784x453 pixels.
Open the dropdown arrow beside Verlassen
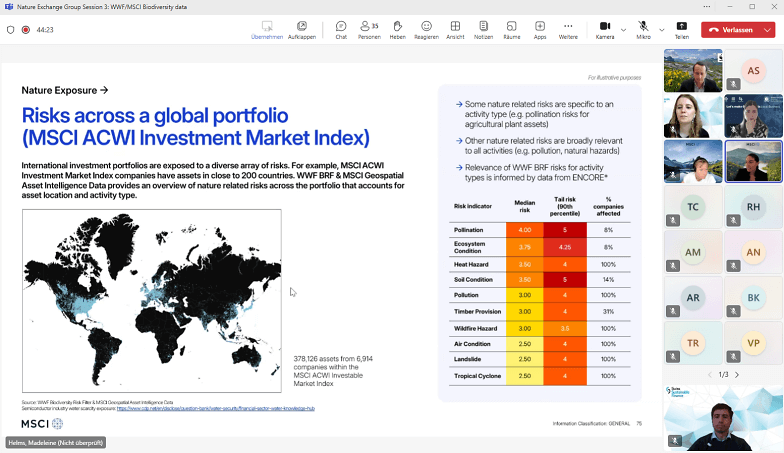767,30
